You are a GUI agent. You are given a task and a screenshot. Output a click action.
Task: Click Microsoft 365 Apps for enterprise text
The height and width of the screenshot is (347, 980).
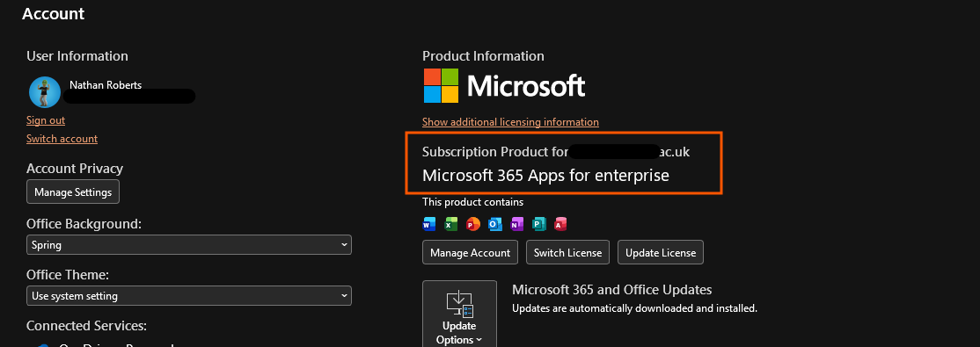point(545,176)
